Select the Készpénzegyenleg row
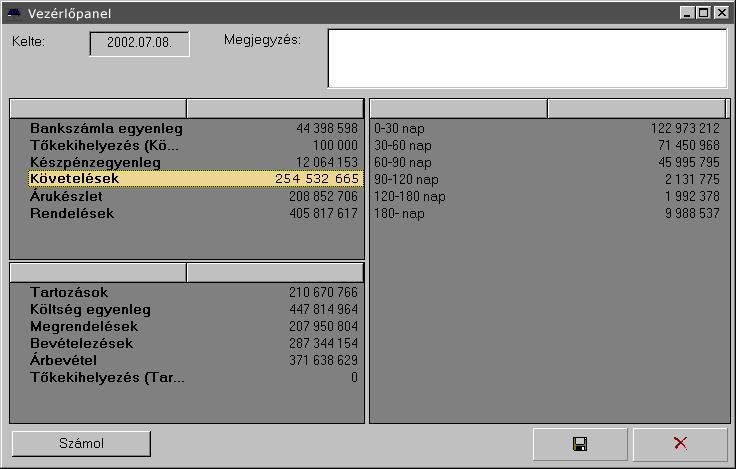 (x=187, y=162)
